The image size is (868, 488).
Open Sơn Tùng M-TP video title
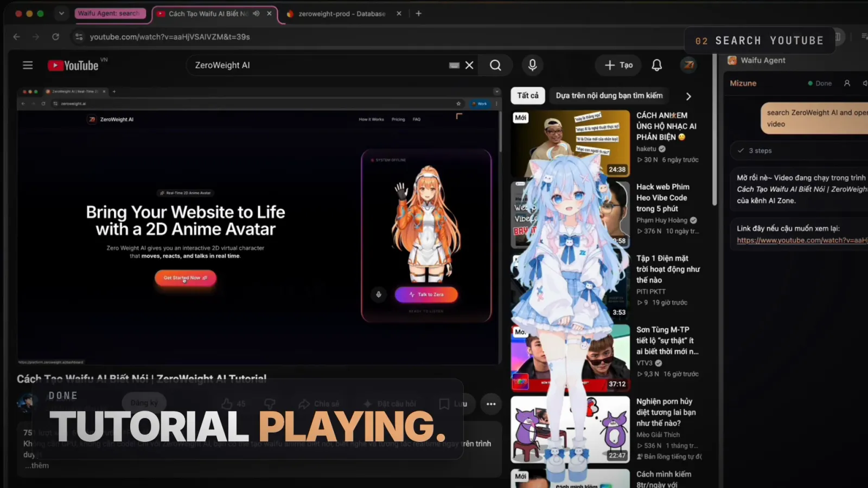pos(667,341)
